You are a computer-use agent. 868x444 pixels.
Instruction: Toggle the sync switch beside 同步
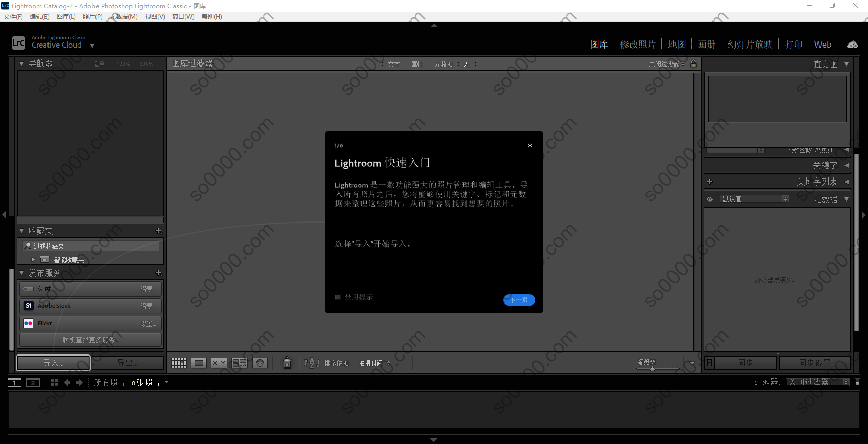click(x=710, y=363)
